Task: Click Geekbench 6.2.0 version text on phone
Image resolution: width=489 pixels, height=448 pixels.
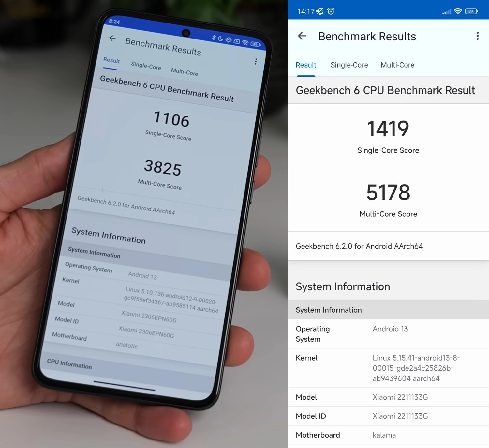Action: coord(126,205)
